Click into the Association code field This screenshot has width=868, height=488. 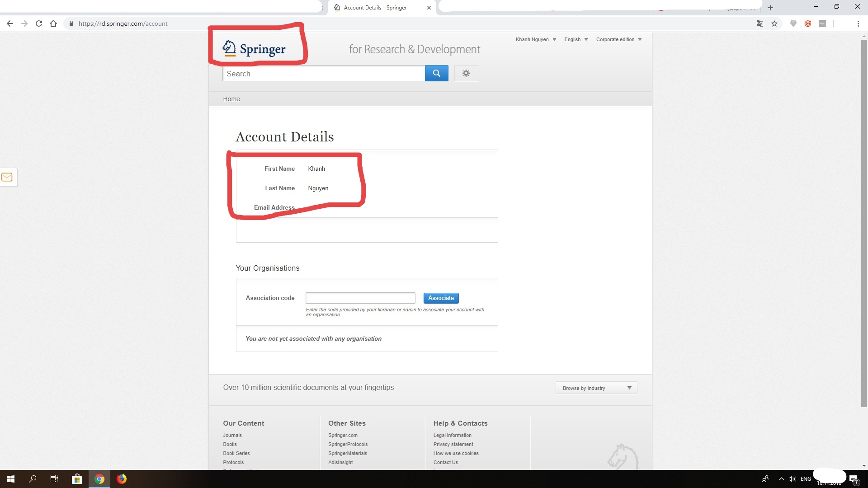[360, 298]
